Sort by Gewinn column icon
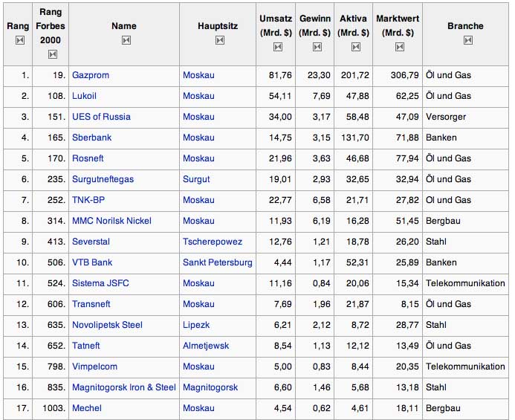The image size is (515, 420). 317,47
